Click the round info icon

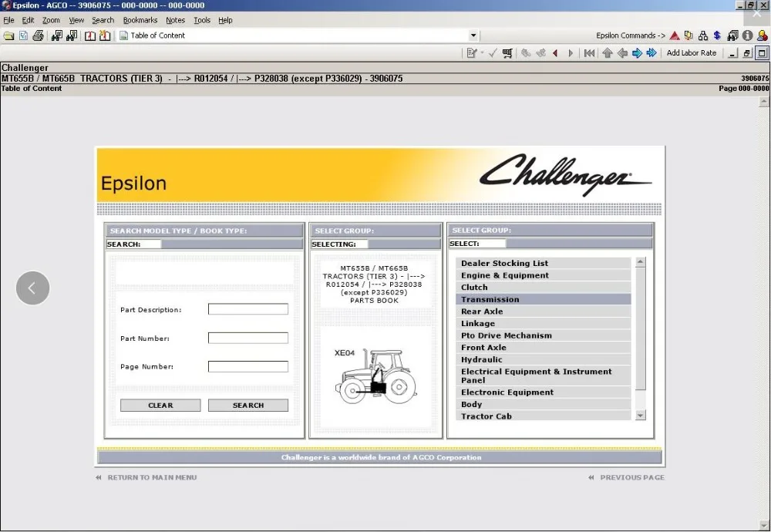point(747,35)
